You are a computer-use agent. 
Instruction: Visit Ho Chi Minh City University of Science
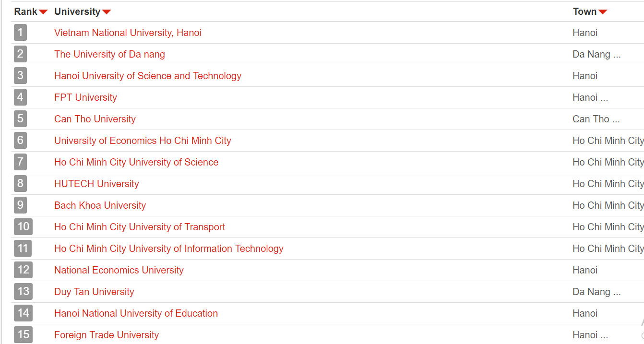[x=136, y=162]
